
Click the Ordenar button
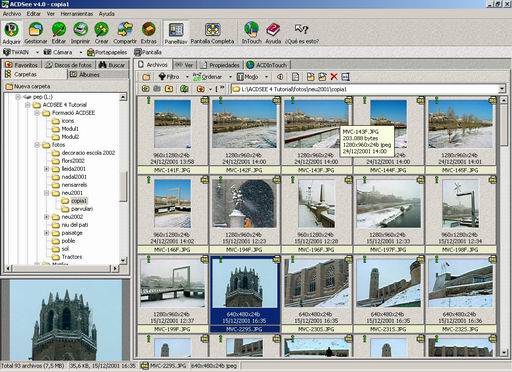[207, 77]
